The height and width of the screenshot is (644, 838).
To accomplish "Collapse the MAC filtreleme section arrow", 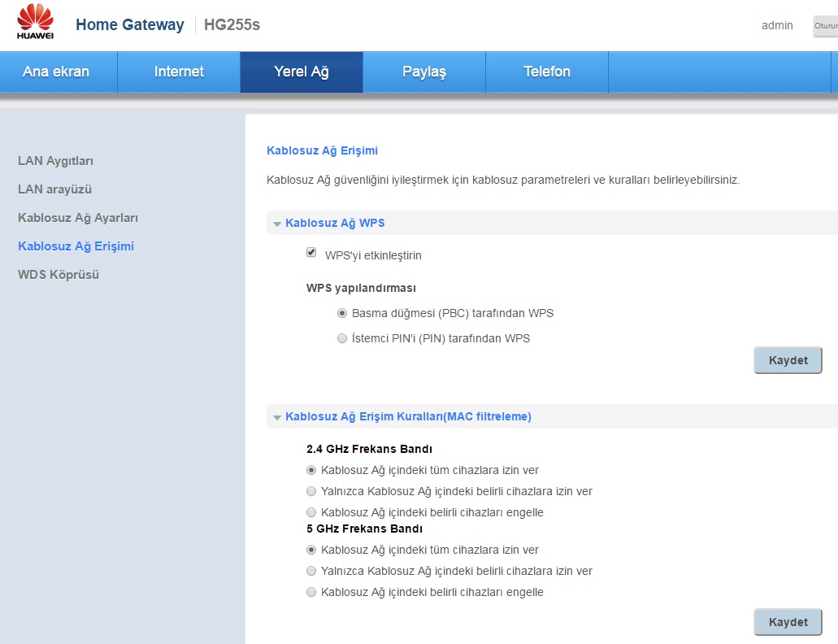I will pyautogui.click(x=277, y=417).
